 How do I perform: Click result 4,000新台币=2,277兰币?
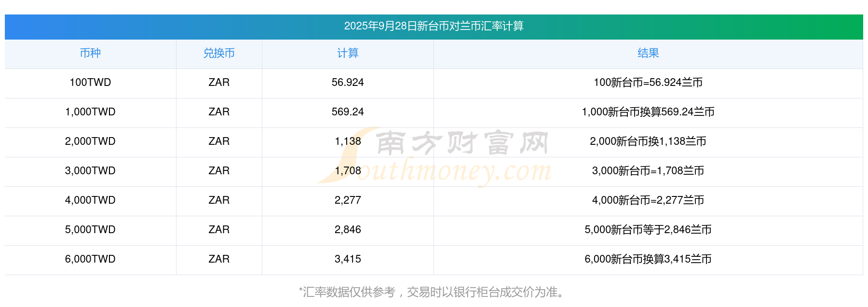(648, 200)
